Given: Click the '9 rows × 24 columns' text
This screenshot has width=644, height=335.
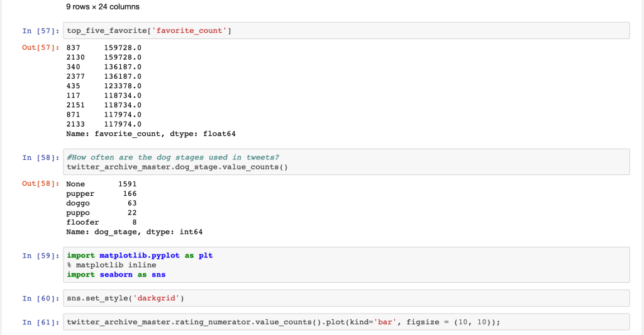Looking at the screenshot, I should click(103, 6).
